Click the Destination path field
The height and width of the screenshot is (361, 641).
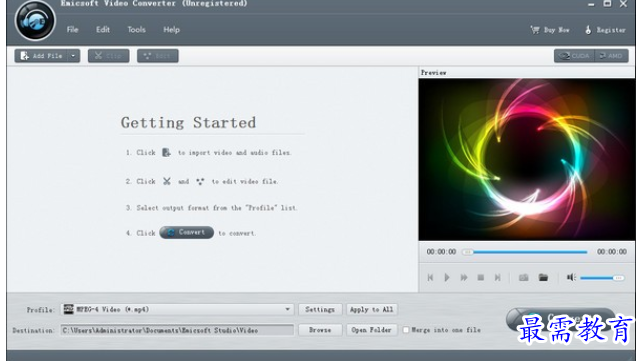coord(177,330)
